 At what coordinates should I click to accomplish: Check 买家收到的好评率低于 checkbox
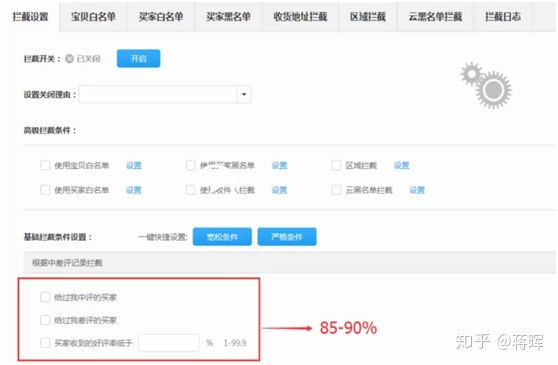coord(45,343)
